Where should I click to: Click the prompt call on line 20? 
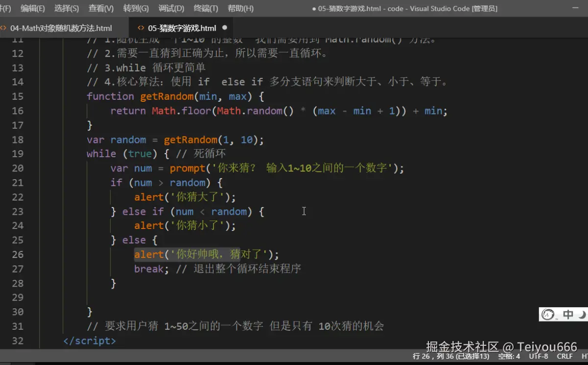(x=188, y=168)
